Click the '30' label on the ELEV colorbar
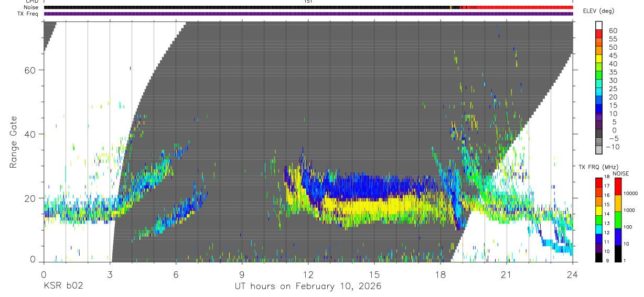Image resolution: width=644 pixels, height=297 pixels. (x=612, y=81)
